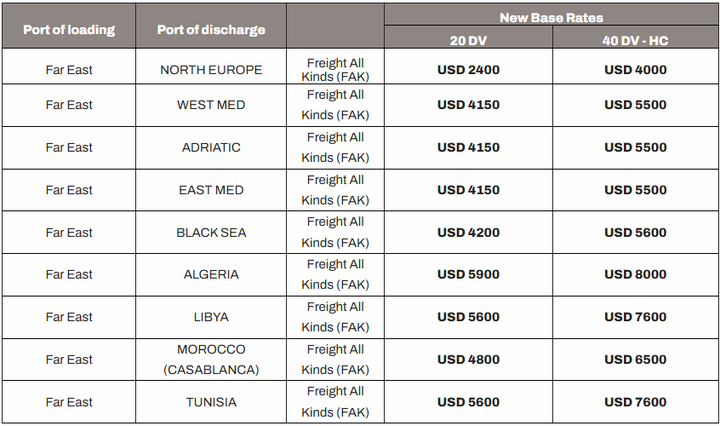Viewport: 720px width, 426px height.
Task: Click the USD 8000 rate
Action: coord(635,274)
